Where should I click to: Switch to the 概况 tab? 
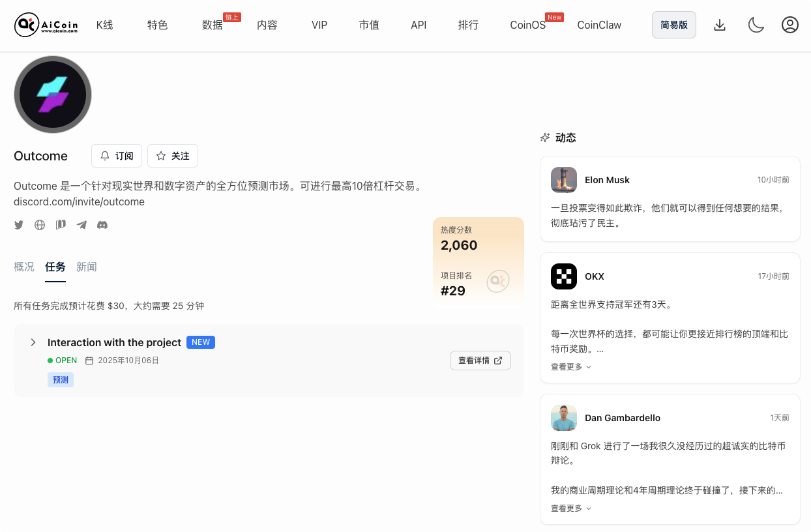[24, 267]
